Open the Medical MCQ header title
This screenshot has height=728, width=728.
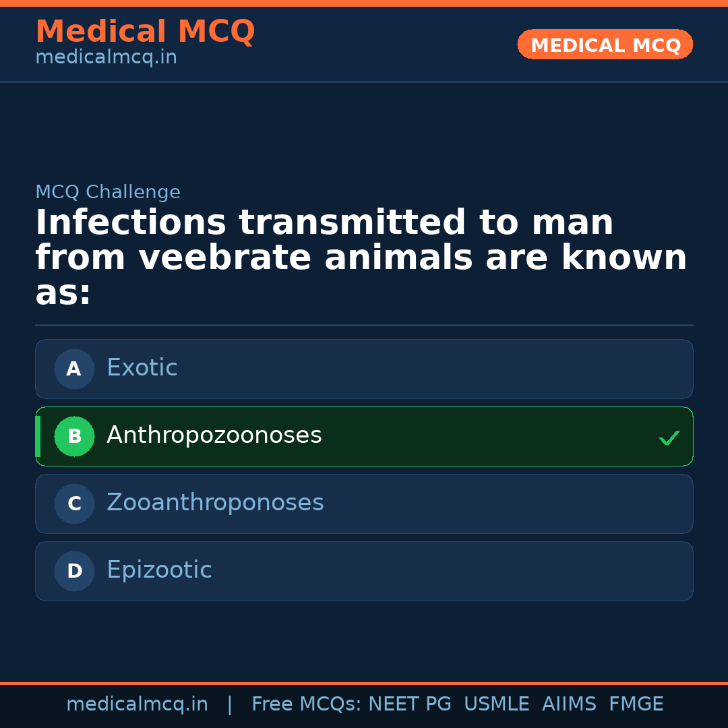[145, 32]
